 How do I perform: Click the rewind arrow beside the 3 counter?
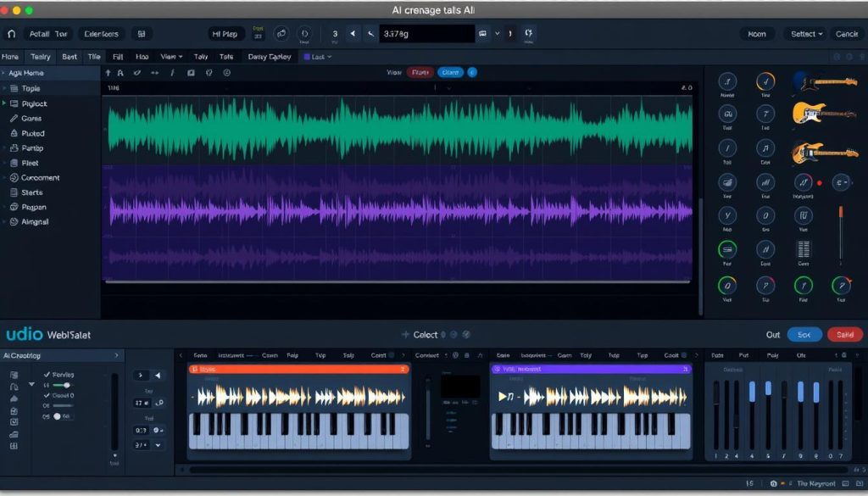click(x=353, y=34)
